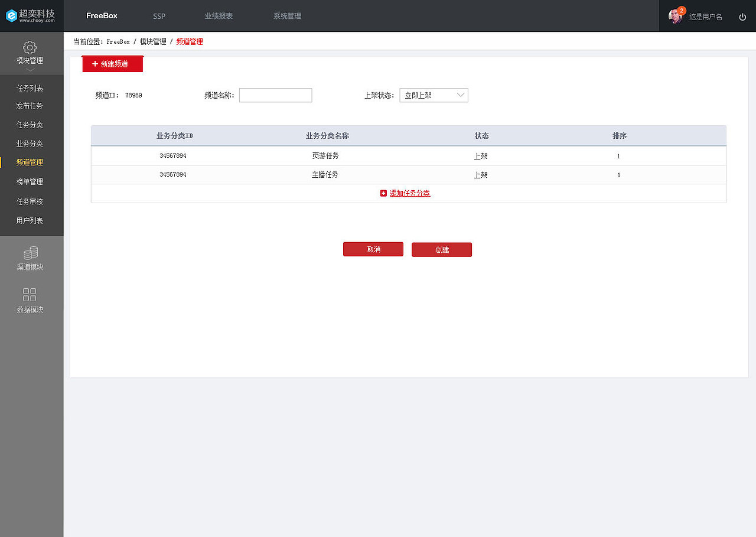This screenshot has height=537, width=756.
Task: Click sort value 1 in 页游任务 row
Action: coord(618,157)
